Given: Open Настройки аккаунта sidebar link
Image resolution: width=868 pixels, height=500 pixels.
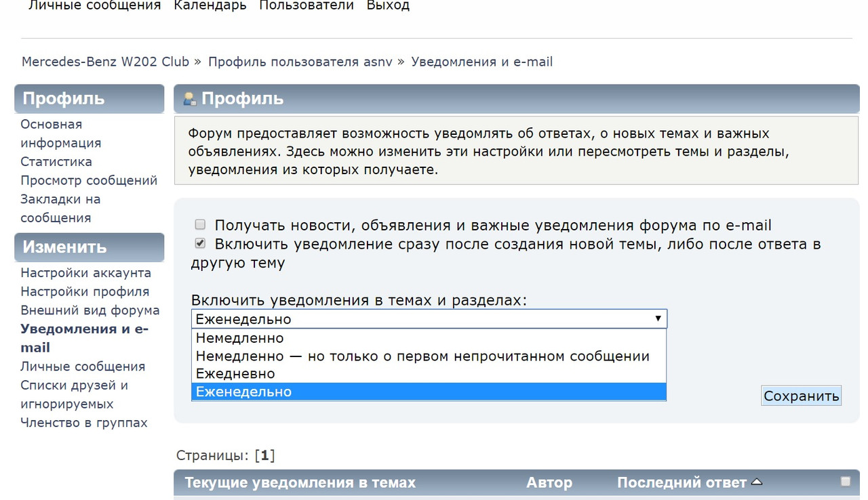Looking at the screenshot, I should [x=86, y=273].
